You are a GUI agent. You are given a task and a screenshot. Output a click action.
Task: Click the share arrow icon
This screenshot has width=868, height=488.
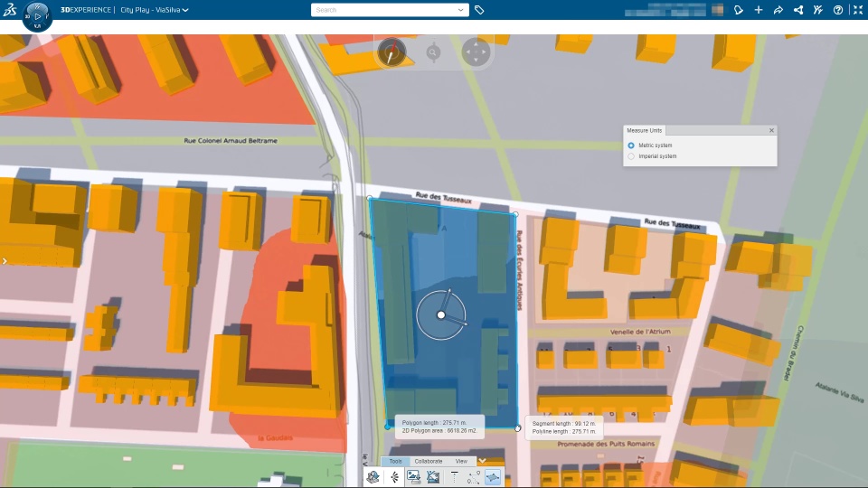point(778,10)
